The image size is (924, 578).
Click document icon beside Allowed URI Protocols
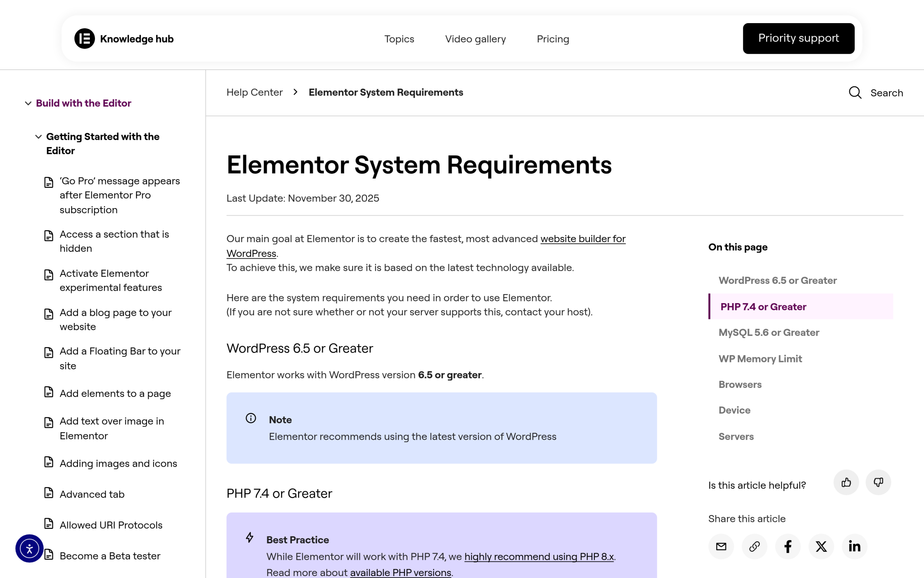click(x=48, y=523)
